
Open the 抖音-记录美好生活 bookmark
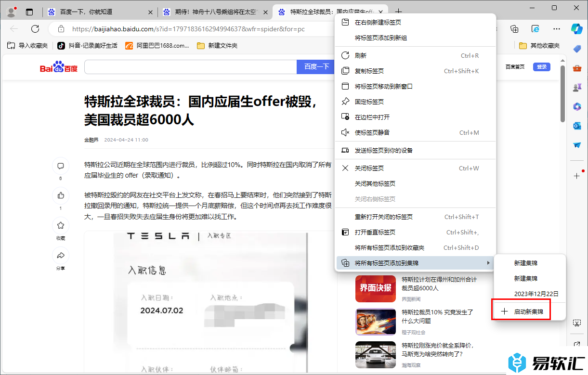[x=87, y=45]
